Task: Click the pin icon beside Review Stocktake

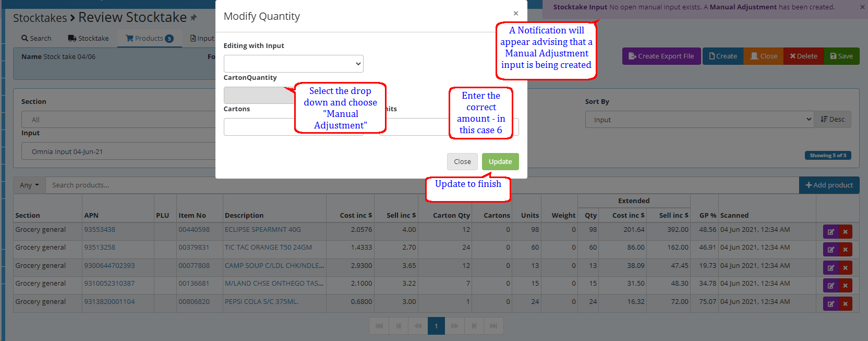Action: 194,18
